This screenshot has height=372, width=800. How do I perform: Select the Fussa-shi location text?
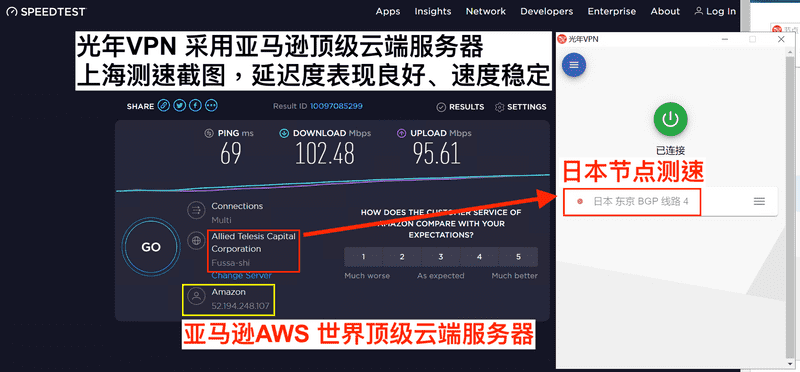[231, 263]
